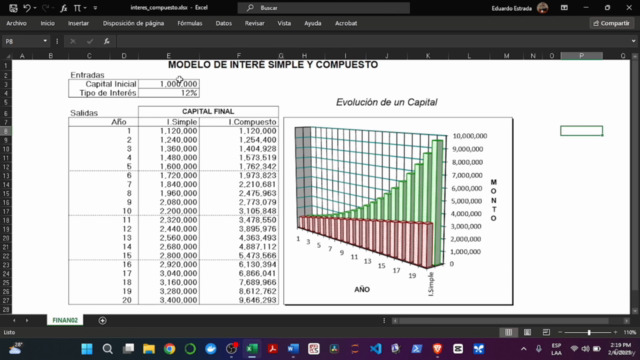
Task: Switch to the Insertar tab
Action: point(78,23)
